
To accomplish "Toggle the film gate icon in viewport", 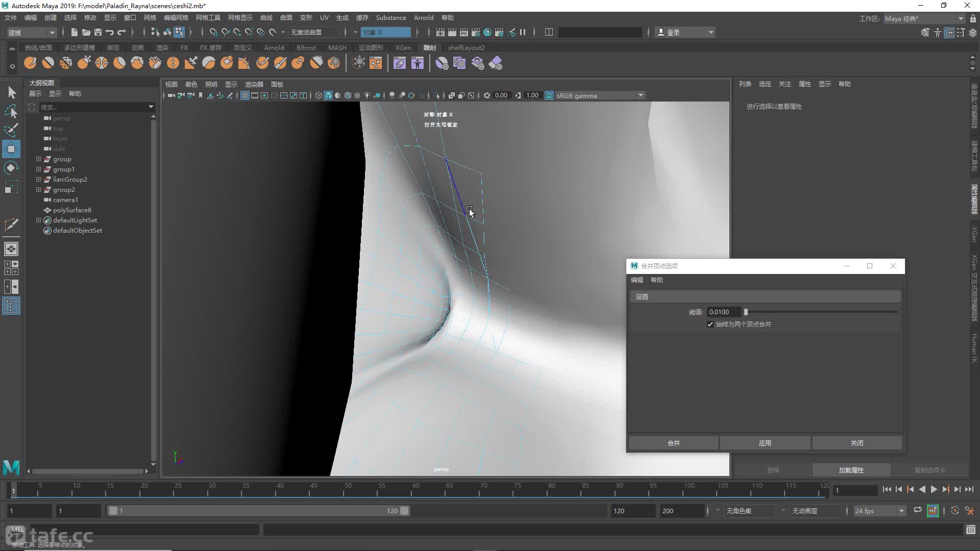I will click(255, 95).
